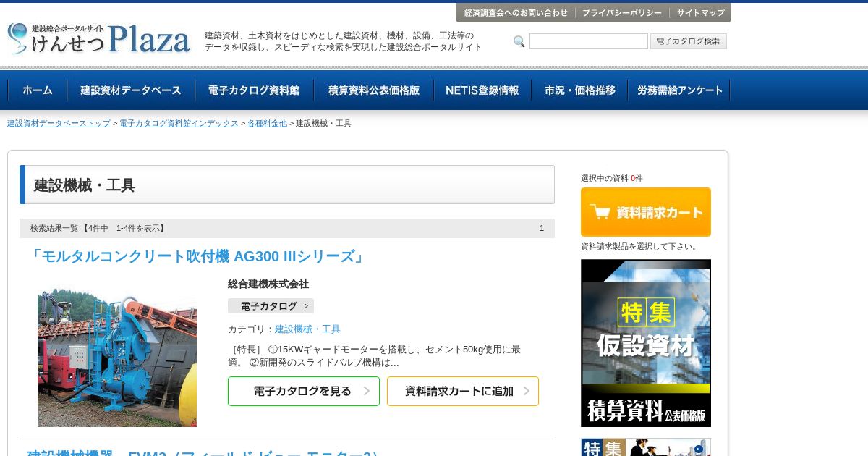Click the 積算資料 公表価格版 banner section

(646, 410)
